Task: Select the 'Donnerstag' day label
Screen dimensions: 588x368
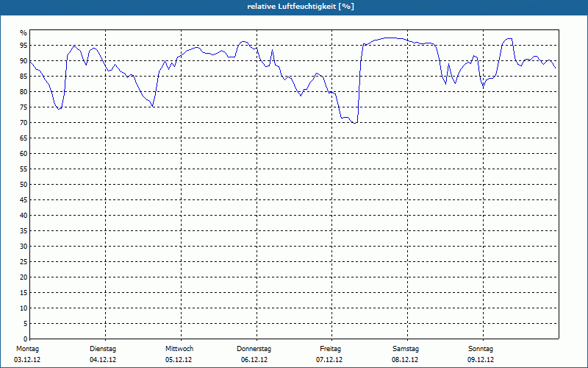Action: pyautogui.click(x=254, y=349)
